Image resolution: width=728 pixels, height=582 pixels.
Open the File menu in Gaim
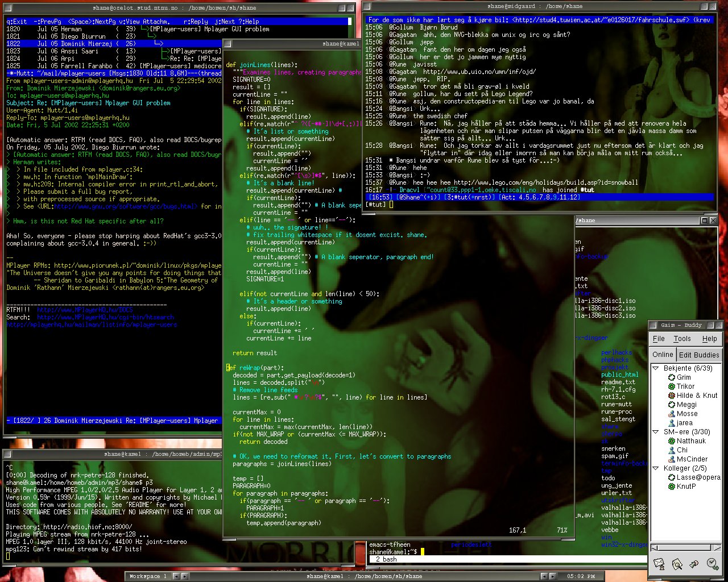659,339
